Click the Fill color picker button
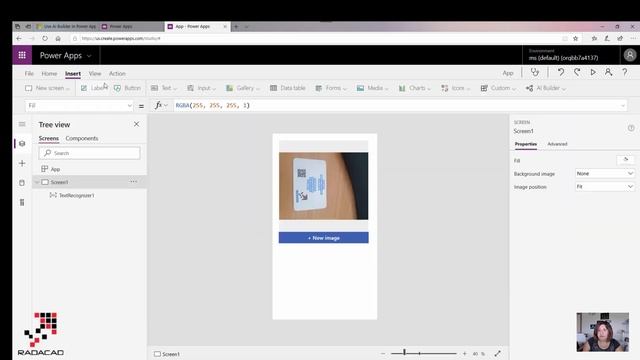640x360 pixels. coord(625,160)
